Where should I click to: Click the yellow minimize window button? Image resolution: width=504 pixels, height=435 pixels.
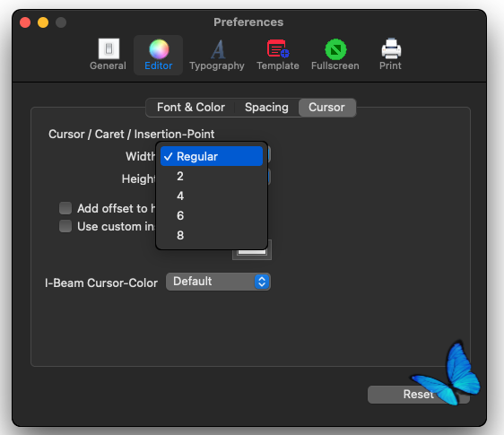point(43,22)
